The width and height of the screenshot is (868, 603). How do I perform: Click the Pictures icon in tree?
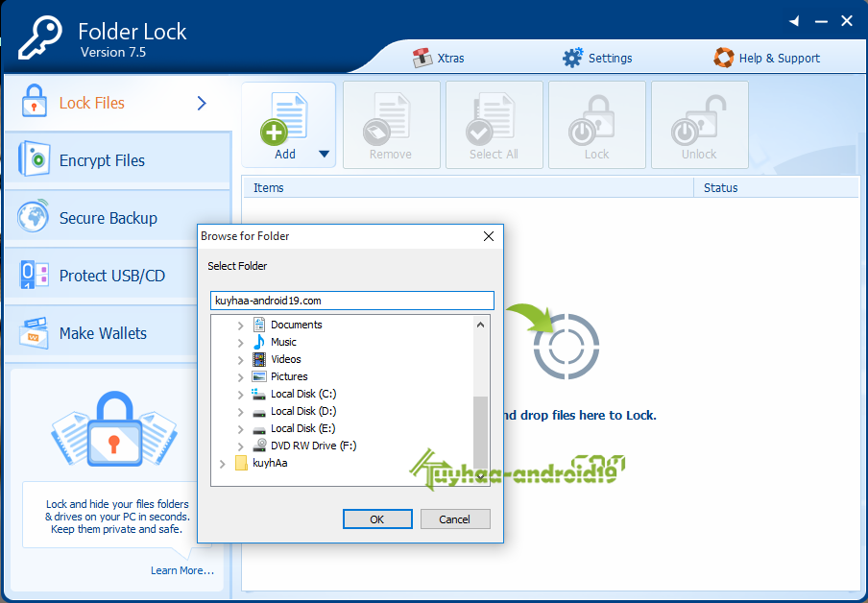258,376
